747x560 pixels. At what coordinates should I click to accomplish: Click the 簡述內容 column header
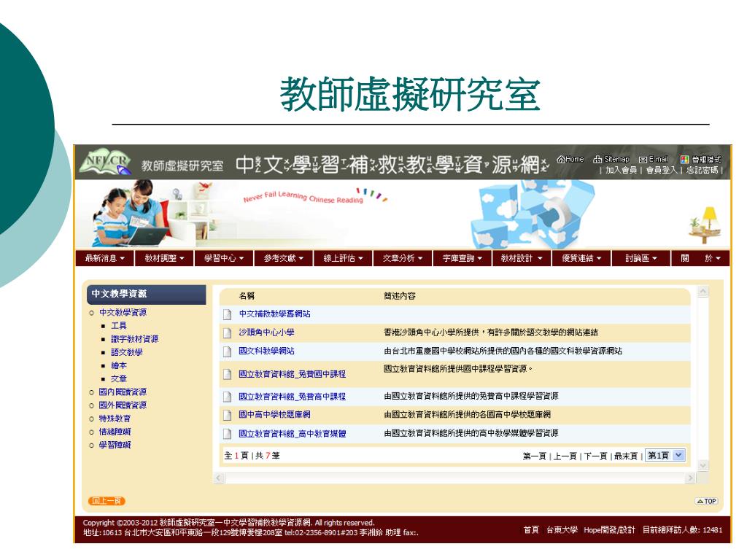click(x=400, y=296)
